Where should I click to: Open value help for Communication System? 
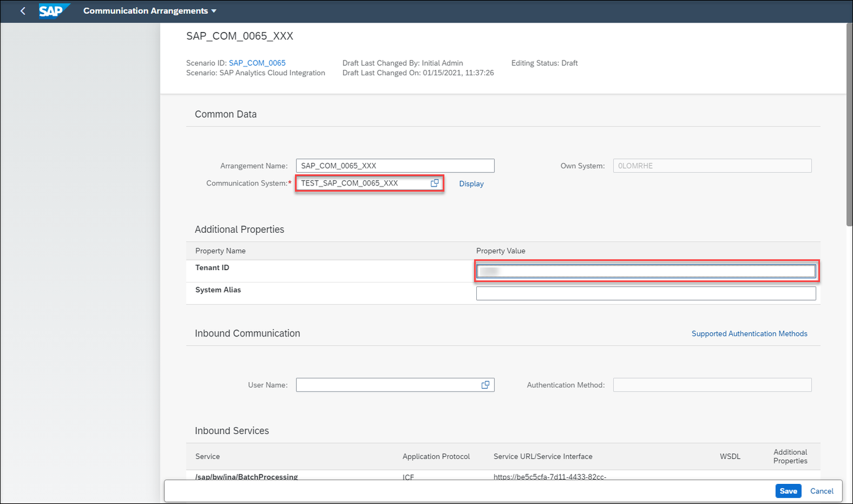(x=435, y=183)
